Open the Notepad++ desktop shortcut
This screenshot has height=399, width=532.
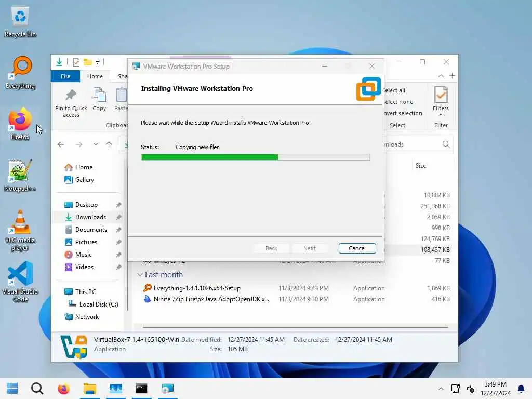[x=20, y=176]
